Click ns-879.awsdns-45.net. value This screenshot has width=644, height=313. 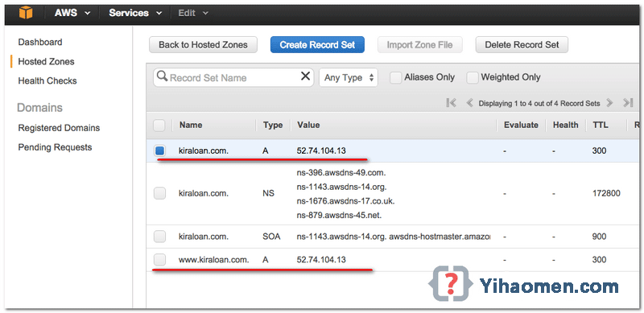click(339, 215)
